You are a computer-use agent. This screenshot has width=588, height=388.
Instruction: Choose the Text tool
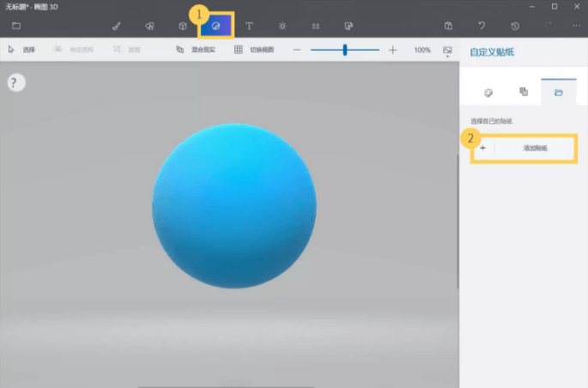coord(249,26)
